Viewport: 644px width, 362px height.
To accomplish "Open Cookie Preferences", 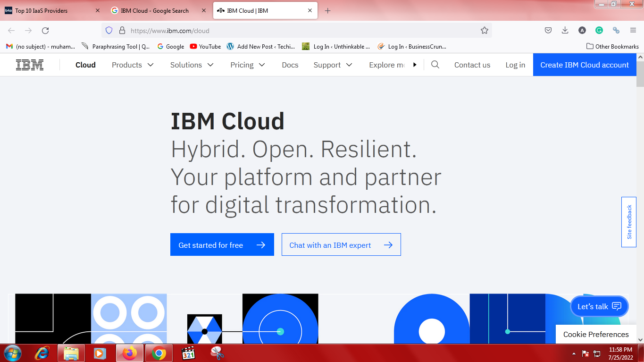I will tap(596, 334).
